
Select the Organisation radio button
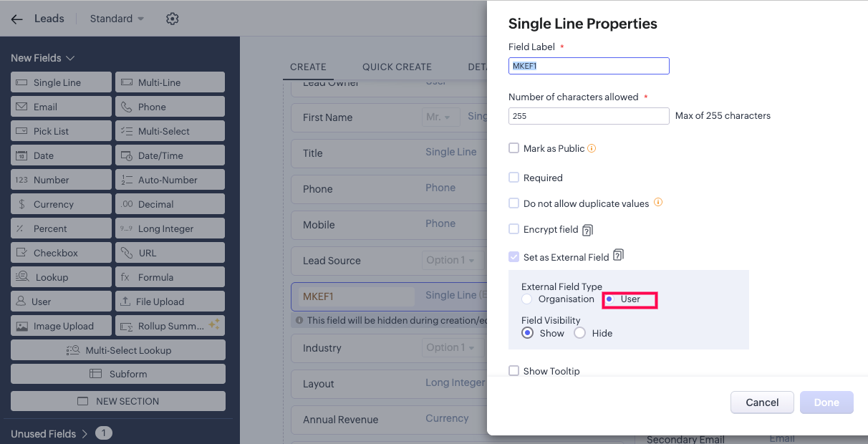(x=527, y=299)
